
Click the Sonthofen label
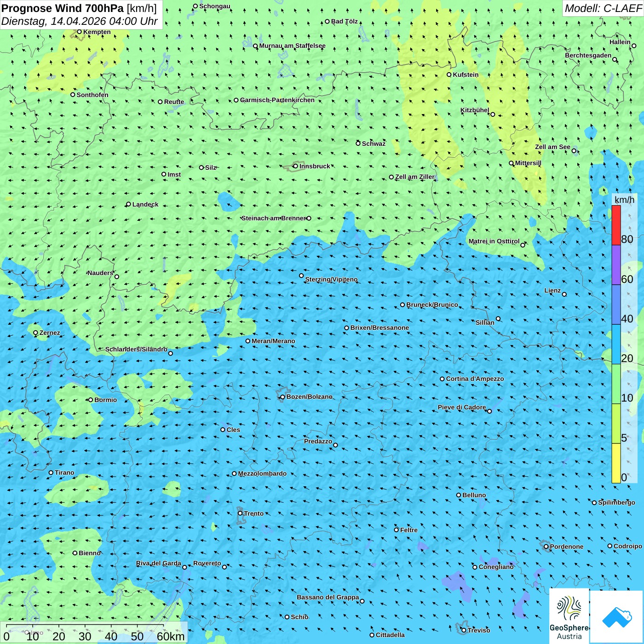[x=92, y=95]
